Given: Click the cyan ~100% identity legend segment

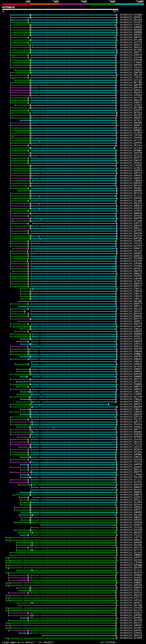Looking at the screenshot, I should tap(130, 4).
